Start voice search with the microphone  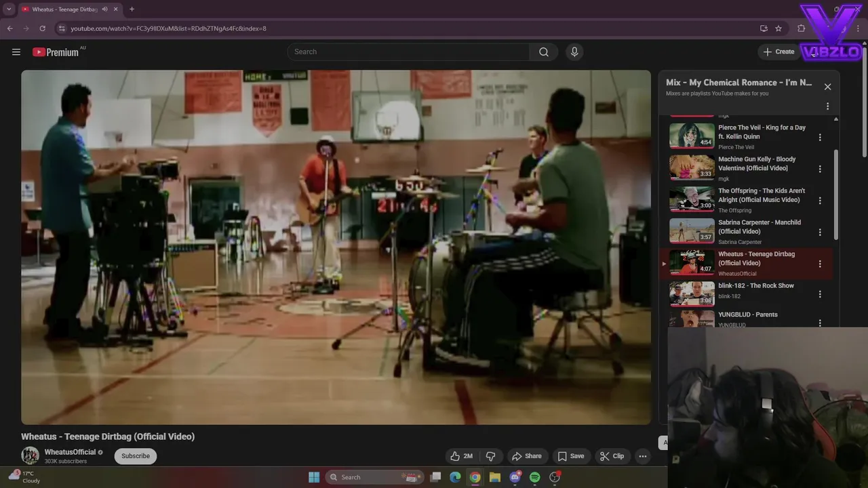click(574, 52)
